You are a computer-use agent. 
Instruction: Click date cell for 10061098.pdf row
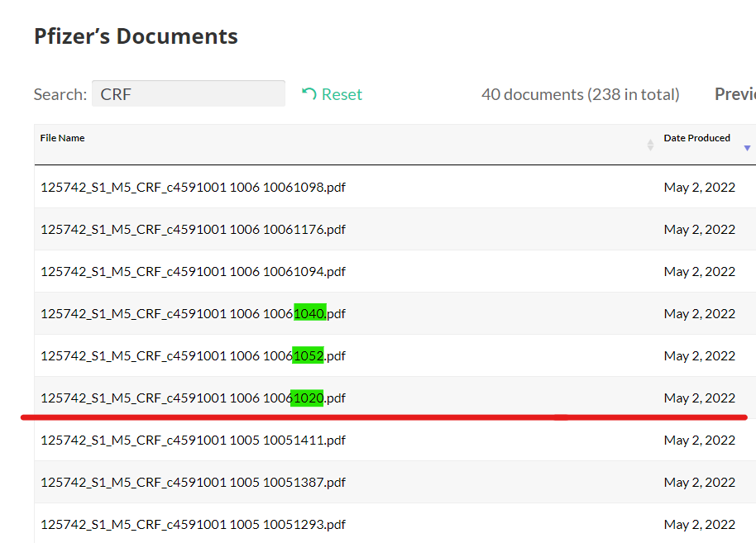(x=700, y=187)
